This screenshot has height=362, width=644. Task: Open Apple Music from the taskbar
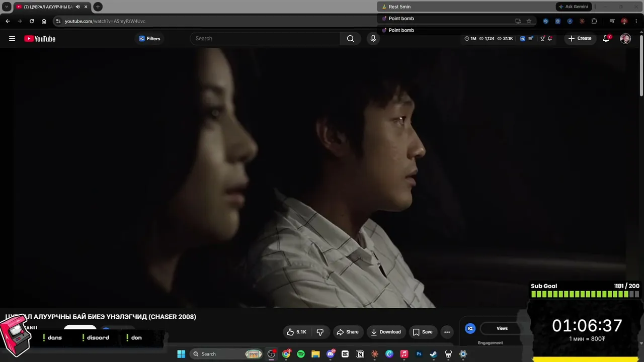(x=404, y=354)
